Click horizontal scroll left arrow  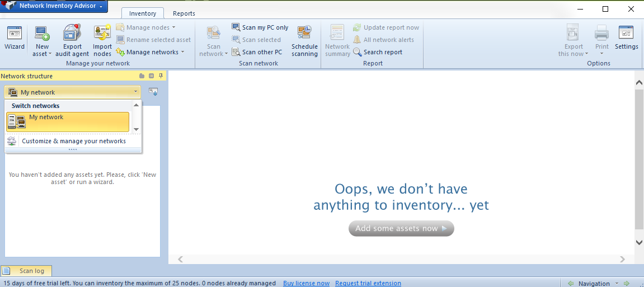point(180,259)
